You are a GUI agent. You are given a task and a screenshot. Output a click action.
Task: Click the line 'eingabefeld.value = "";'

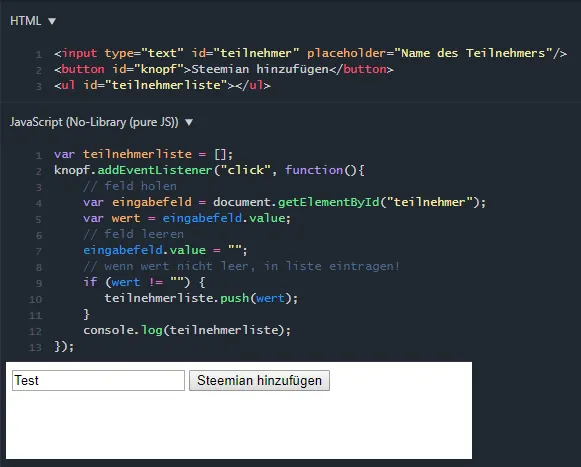[165, 250]
